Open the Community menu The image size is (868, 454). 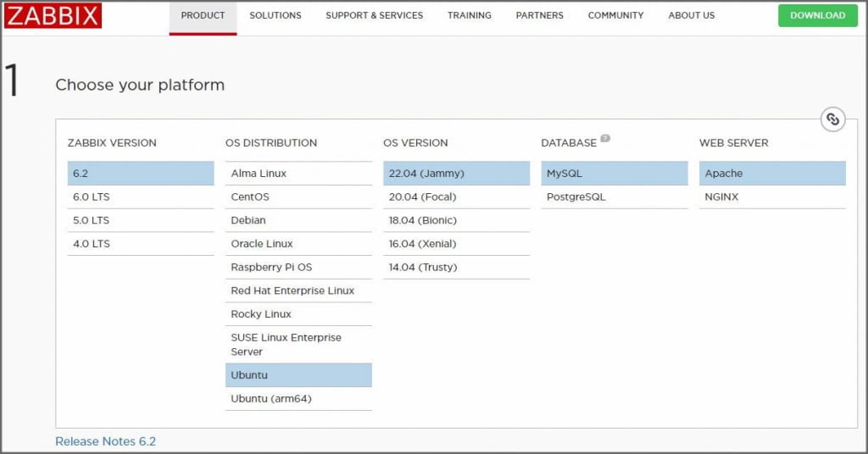[x=615, y=16]
